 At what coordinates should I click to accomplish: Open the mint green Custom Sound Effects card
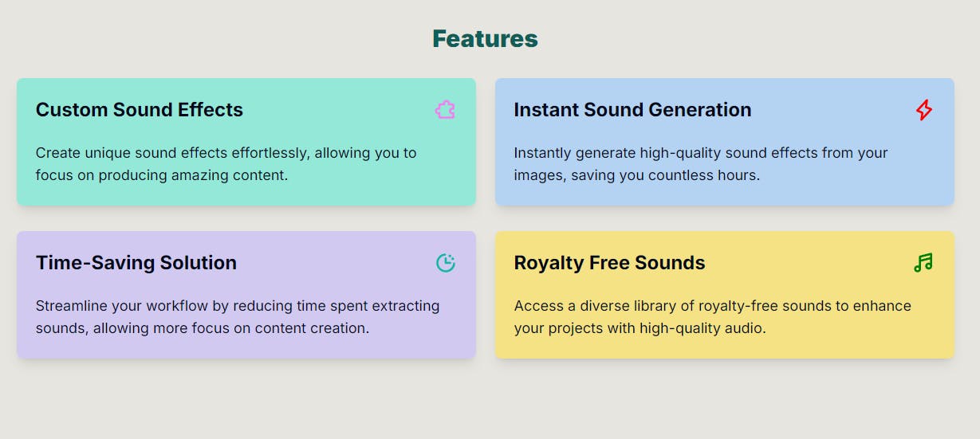tap(246, 142)
